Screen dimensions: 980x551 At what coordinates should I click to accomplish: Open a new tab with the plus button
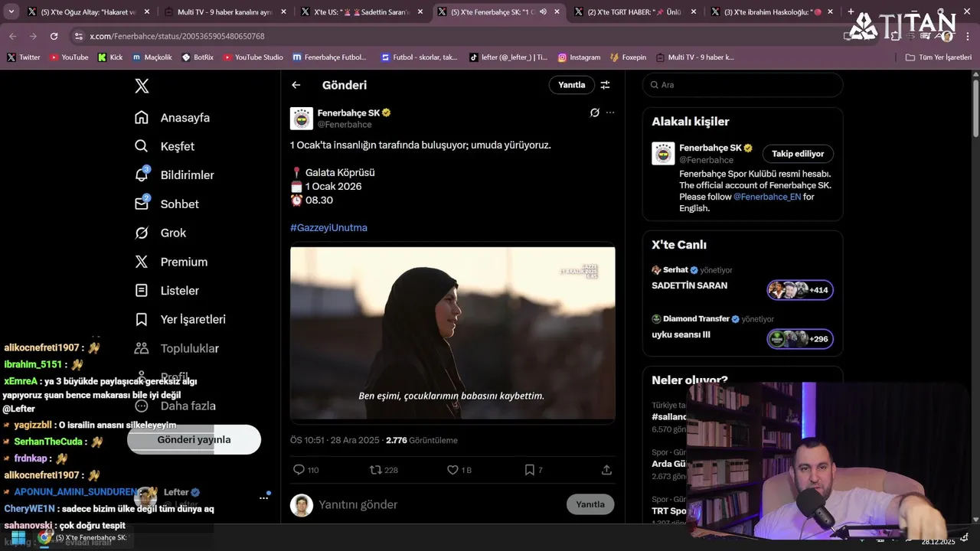851,11
